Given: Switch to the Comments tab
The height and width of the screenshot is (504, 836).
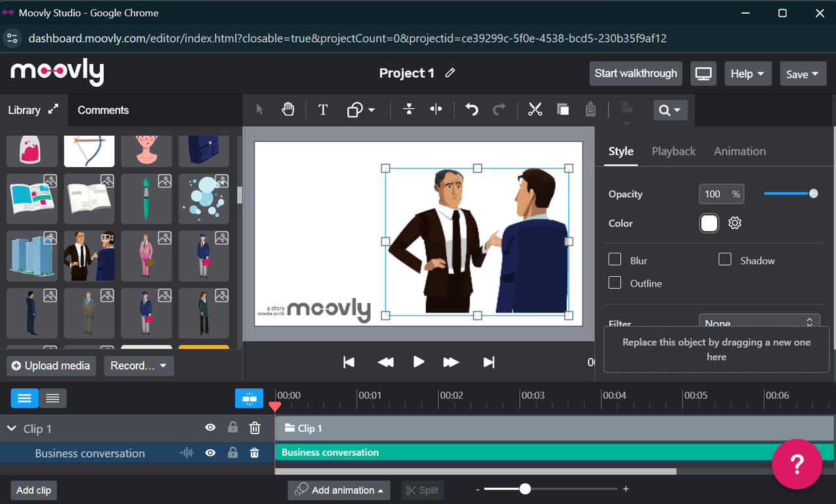Looking at the screenshot, I should (x=103, y=110).
